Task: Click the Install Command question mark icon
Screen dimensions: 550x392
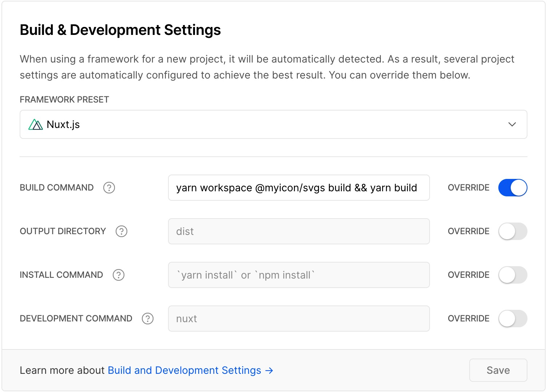Action: coord(119,275)
